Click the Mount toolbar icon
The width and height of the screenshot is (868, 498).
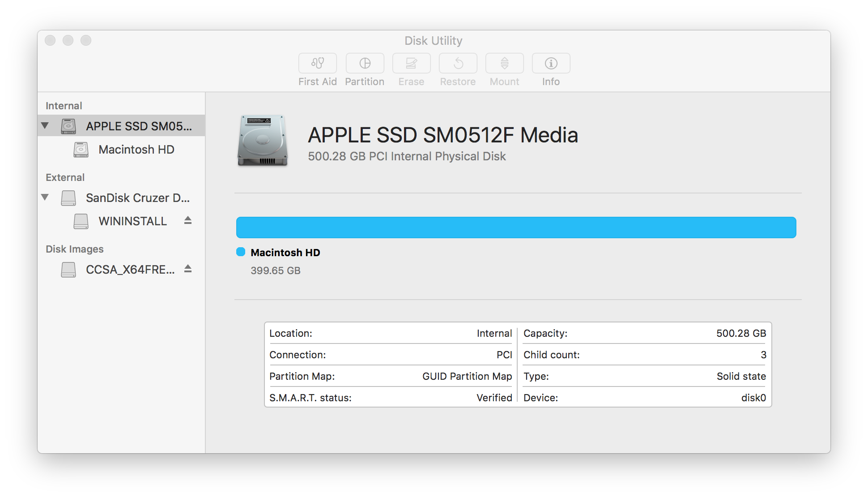pyautogui.click(x=504, y=63)
